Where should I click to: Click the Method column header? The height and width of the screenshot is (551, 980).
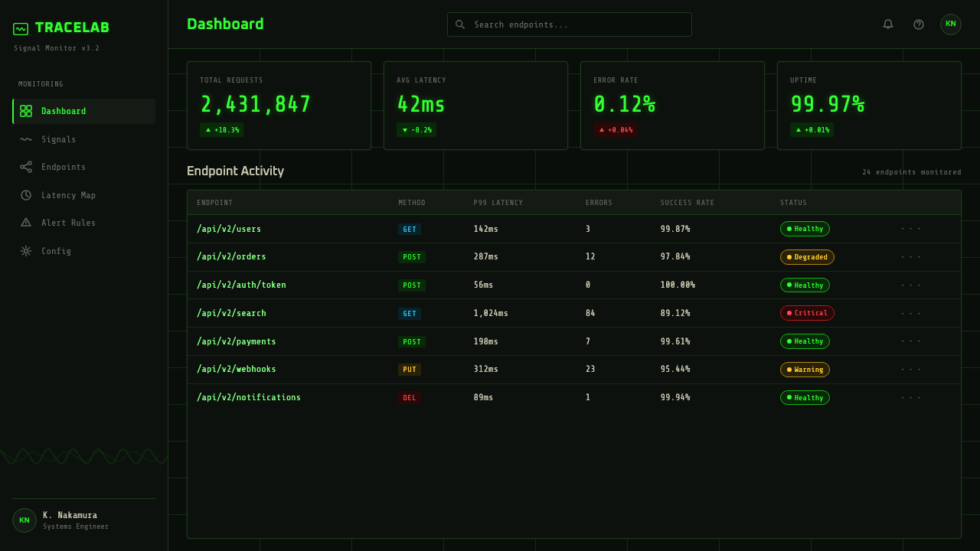point(412,203)
